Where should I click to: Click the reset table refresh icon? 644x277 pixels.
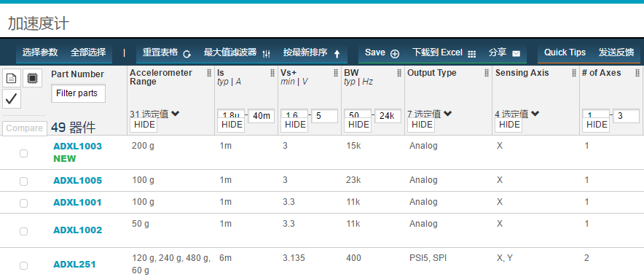[x=187, y=54]
